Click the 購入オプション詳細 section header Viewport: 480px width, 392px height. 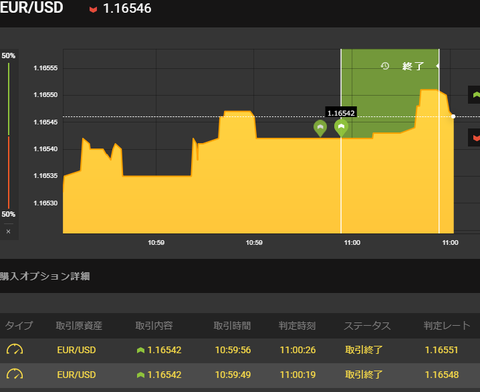point(45,276)
